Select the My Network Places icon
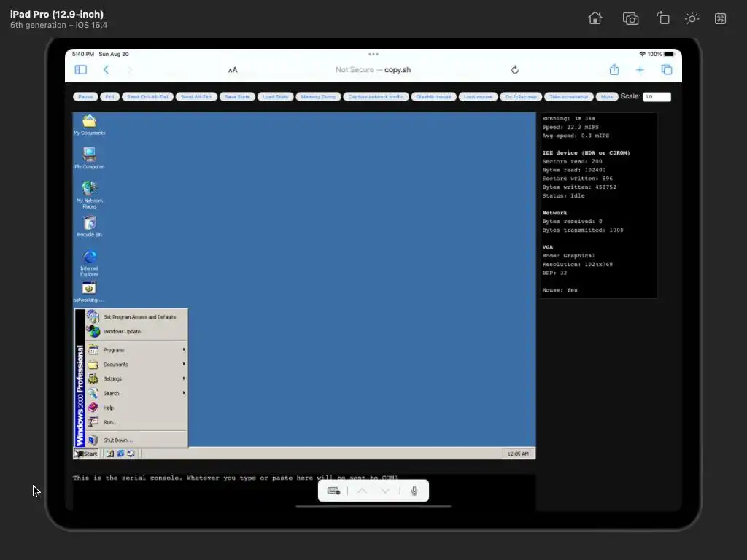 (x=89, y=195)
